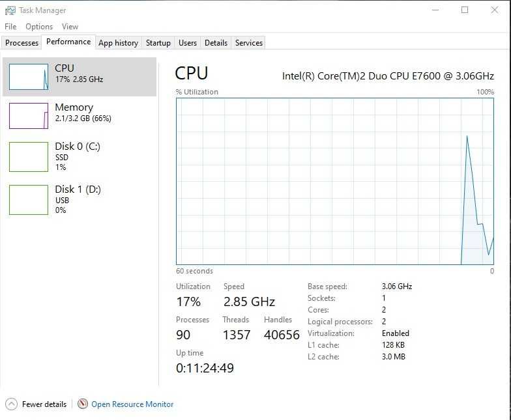Open Resource Monitor link
Screen dimensions: 511x420
pos(132,404)
